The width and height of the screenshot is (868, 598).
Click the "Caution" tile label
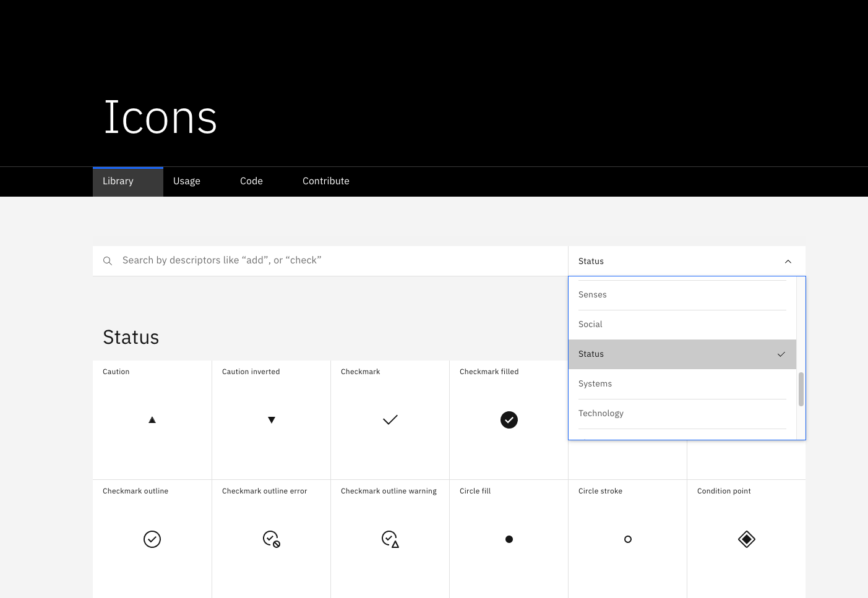tap(116, 372)
